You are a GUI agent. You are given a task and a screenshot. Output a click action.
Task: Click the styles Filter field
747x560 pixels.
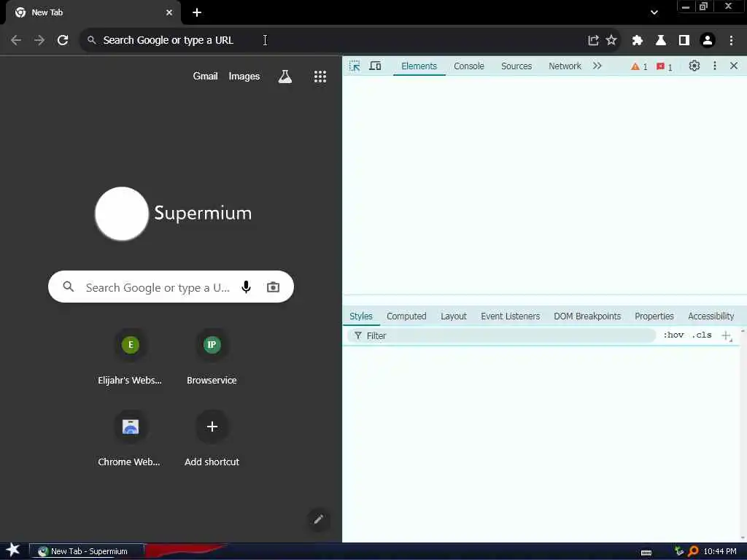click(502, 335)
